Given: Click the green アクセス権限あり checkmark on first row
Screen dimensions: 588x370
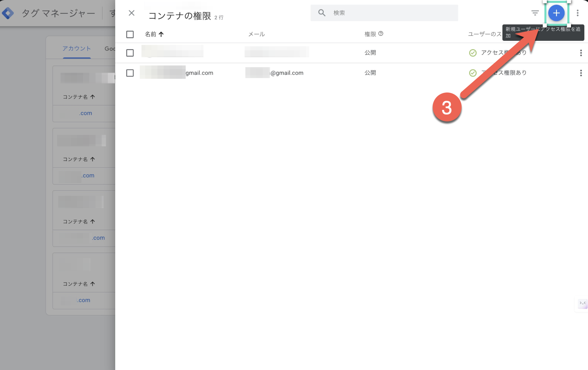Looking at the screenshot, I should coord(473,53).
